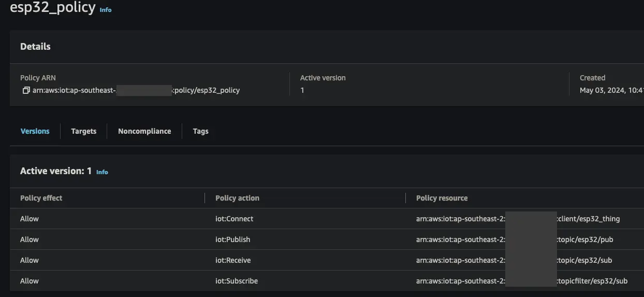This screenshot has height=297, width=644.
Task: Click the iot:Receive action entry
Action: tap(233, 260)
